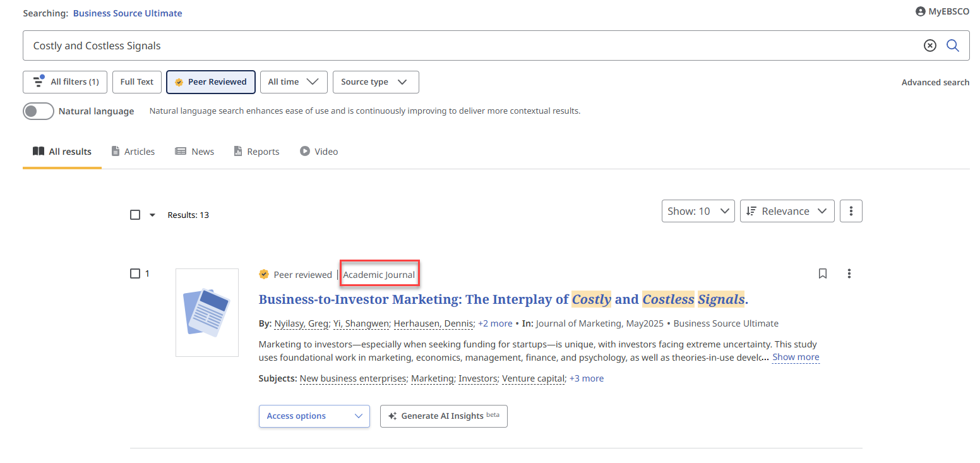Viewport: 980px width, 463px height.
Task: Open the Show: 10 dropdown
Action: click(698, 210)
